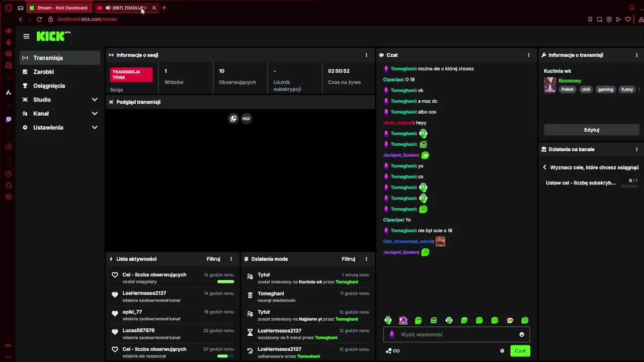
Task: Open a new browser tab
Action: pyautogui.click(x=164, y=8)
